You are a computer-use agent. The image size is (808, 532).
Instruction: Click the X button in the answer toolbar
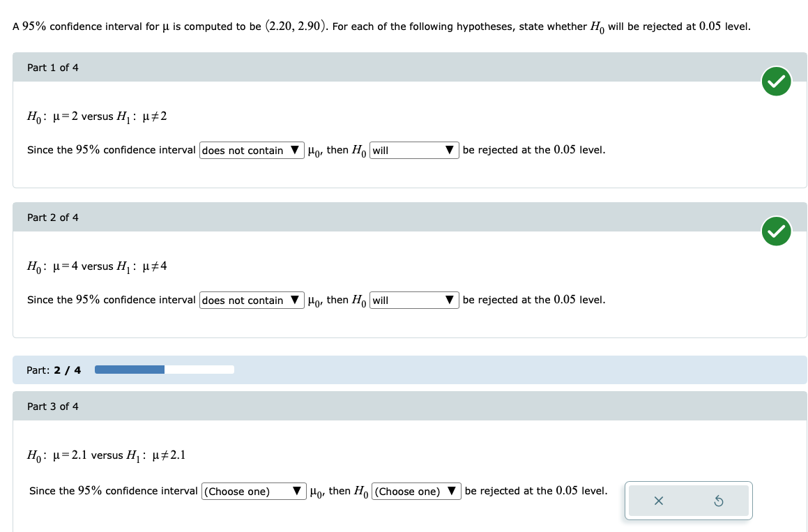pyautogui.click(x=657, y=500)
